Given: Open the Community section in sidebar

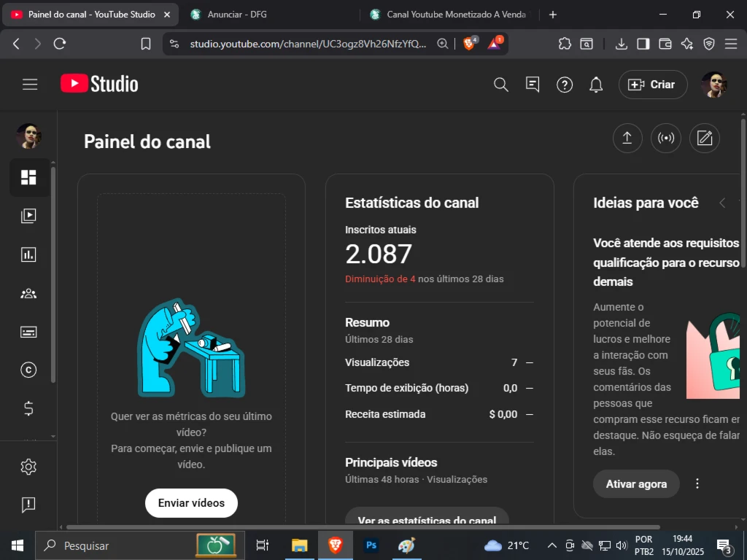Looking at the screenshot, I should [x=28, y=294].
